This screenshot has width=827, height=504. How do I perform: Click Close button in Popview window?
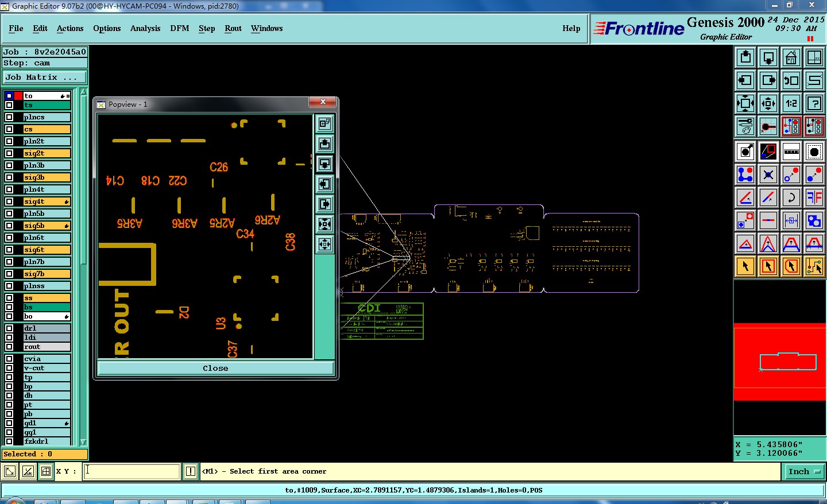[x=215, y=368]
